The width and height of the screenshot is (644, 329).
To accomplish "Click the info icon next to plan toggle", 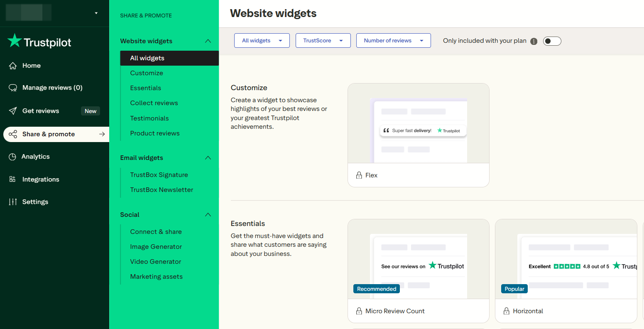I will click(x=534, y=41).
